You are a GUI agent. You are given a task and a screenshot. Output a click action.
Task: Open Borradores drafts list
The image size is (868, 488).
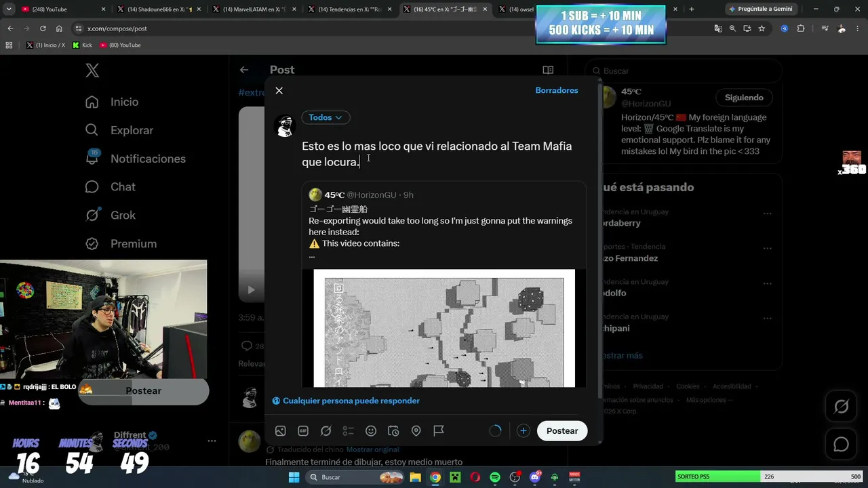[557, 90]
